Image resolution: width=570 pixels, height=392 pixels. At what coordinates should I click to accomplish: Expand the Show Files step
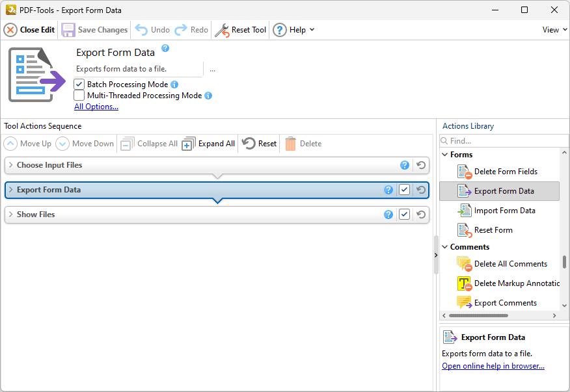click(11, 215)
